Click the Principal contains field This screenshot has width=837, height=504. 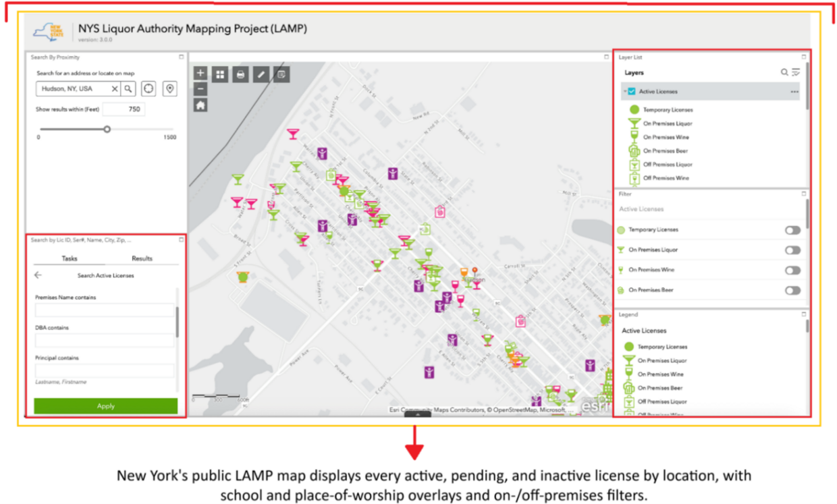[105, 370]
